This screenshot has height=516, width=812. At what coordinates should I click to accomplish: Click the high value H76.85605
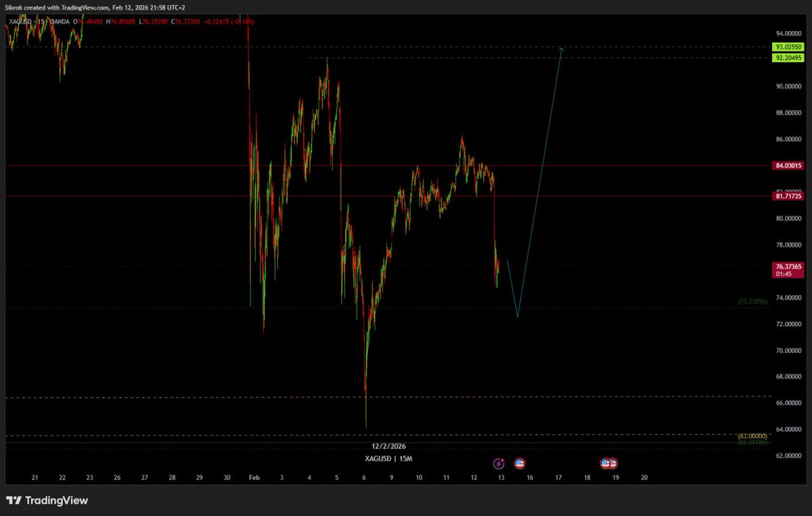coord(121,22)
